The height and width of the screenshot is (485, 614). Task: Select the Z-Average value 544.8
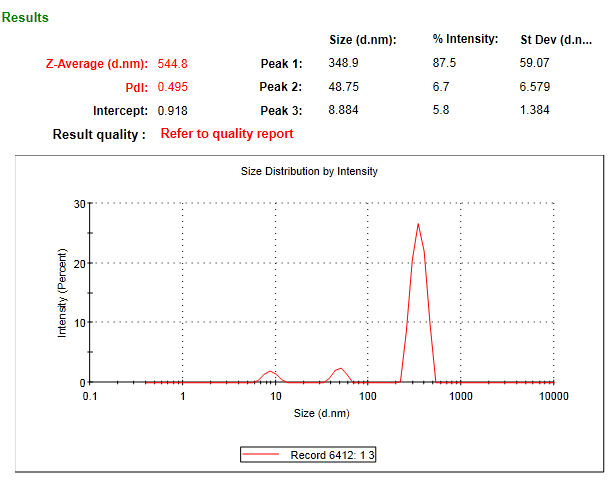click(173, 64)
